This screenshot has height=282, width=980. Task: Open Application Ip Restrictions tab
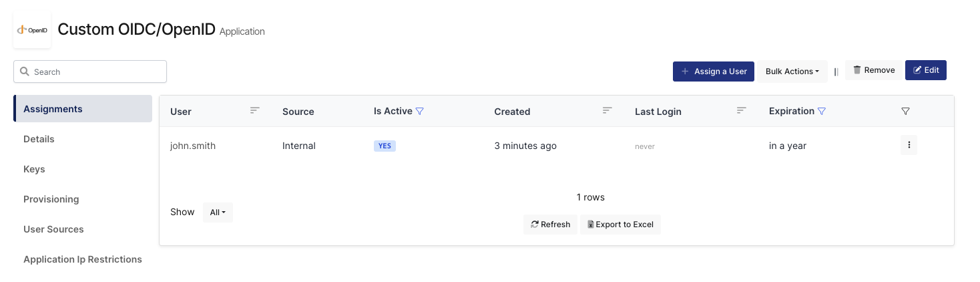click(x=83, y=259)
